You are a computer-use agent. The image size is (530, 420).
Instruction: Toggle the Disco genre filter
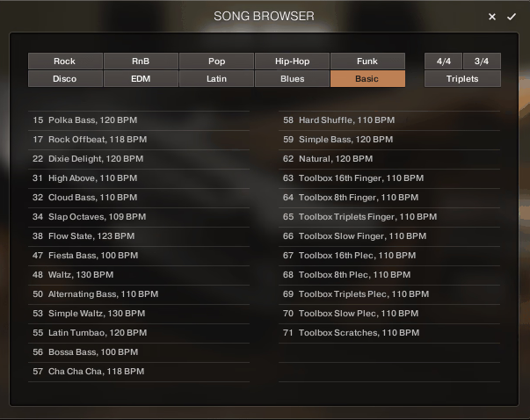[x=65, y=79]
